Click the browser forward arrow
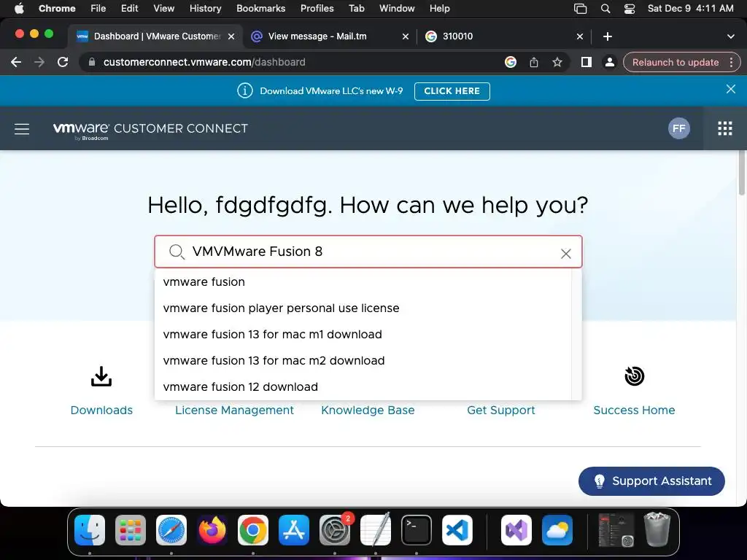747x560 pixels. click(x=39, y=62)
